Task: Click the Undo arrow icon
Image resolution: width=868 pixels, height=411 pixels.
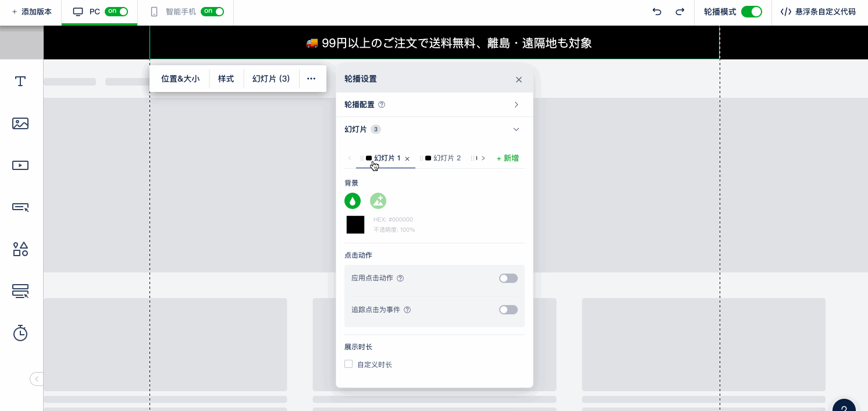Action: (657, 12)
